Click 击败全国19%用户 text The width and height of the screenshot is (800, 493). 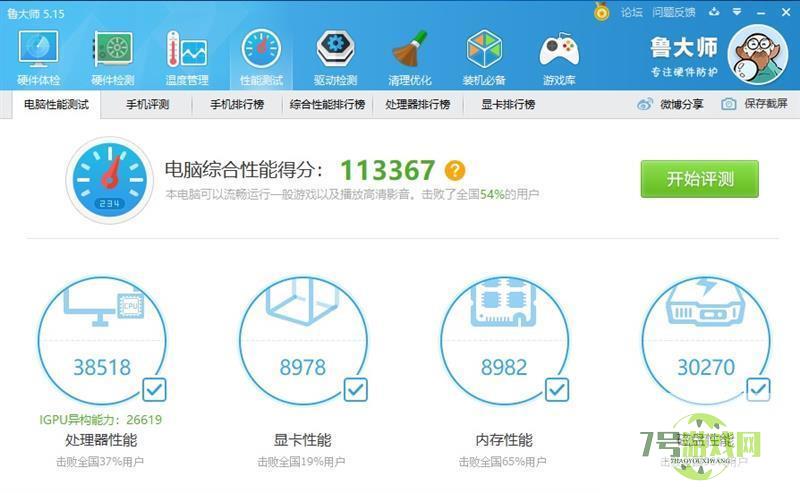(x=301, y=462)
